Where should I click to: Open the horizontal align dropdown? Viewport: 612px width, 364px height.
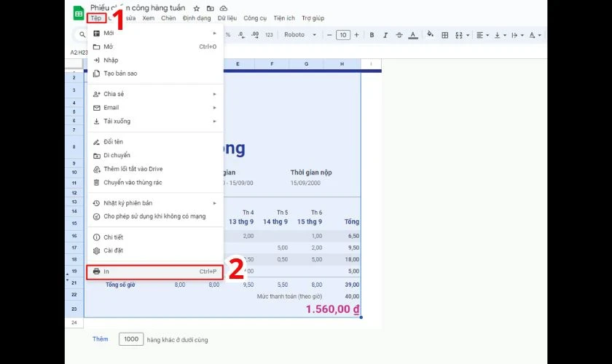tap(482, 35)
